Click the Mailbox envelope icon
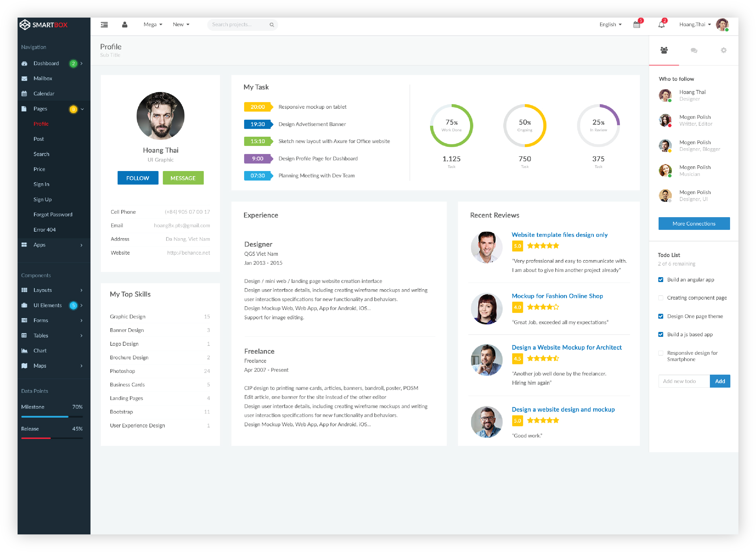 [24, 78]
